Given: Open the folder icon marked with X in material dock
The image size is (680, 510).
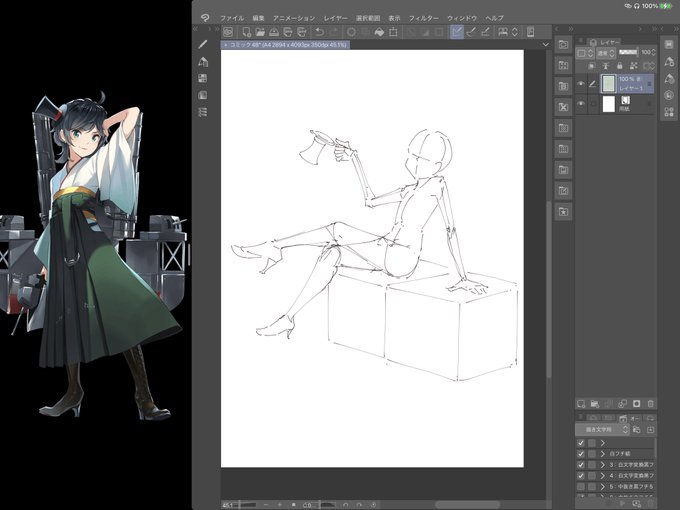Looking at the screenshot, I should [x=563, y=107].
